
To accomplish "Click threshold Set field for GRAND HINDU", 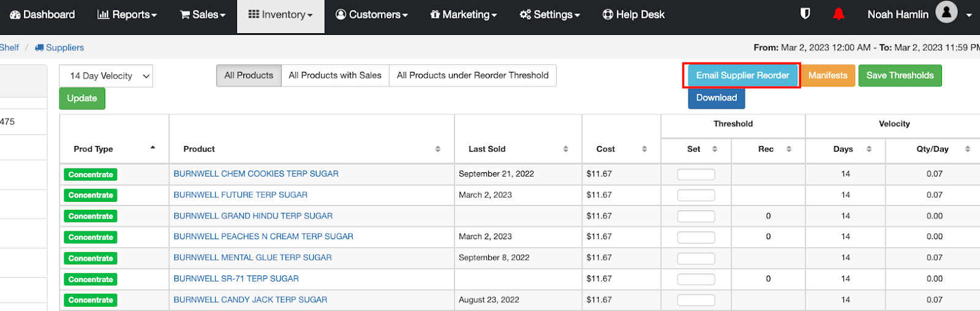I will pos(696,216).
